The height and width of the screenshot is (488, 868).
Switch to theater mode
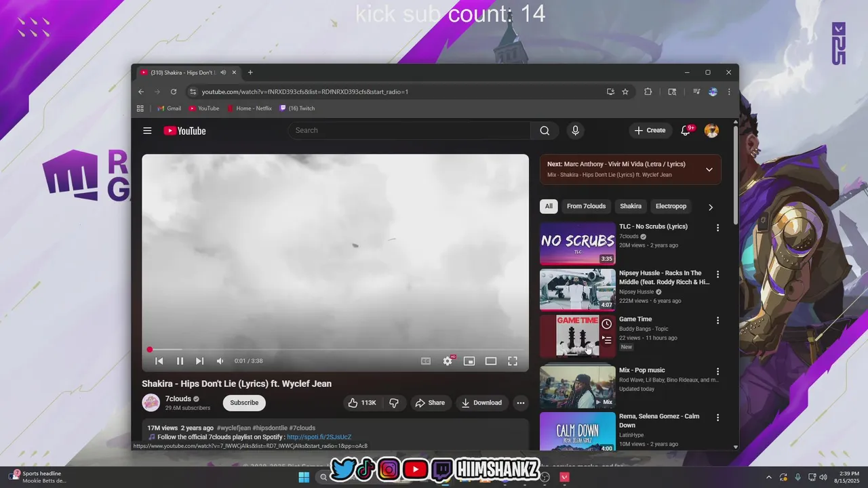point(491,361)
